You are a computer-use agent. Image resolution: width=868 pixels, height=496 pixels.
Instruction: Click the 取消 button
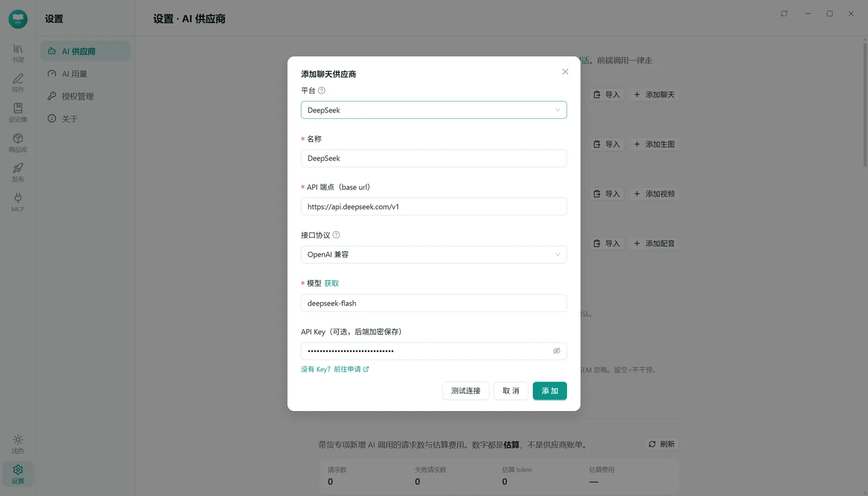point(511,391)
